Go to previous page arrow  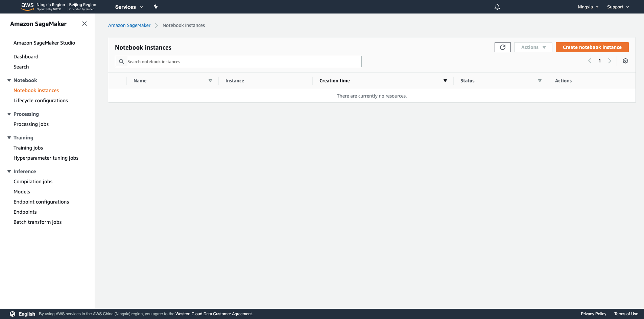click(x=590, y=61)
